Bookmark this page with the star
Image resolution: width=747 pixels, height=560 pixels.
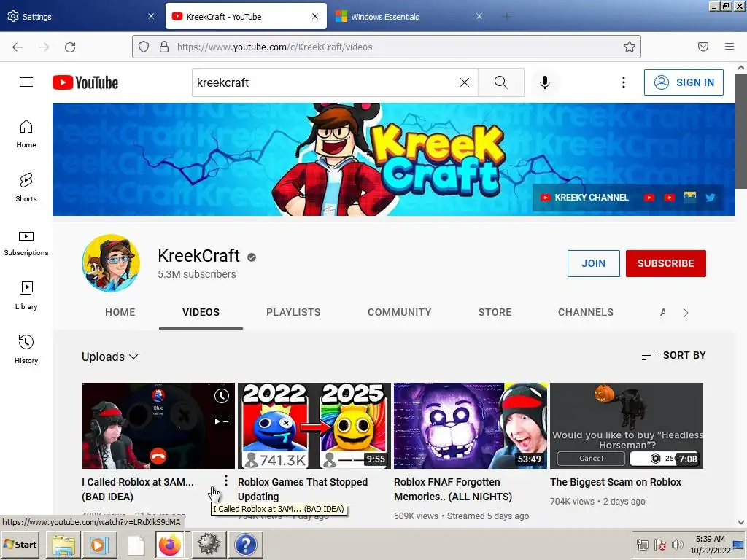coord(630,47)
